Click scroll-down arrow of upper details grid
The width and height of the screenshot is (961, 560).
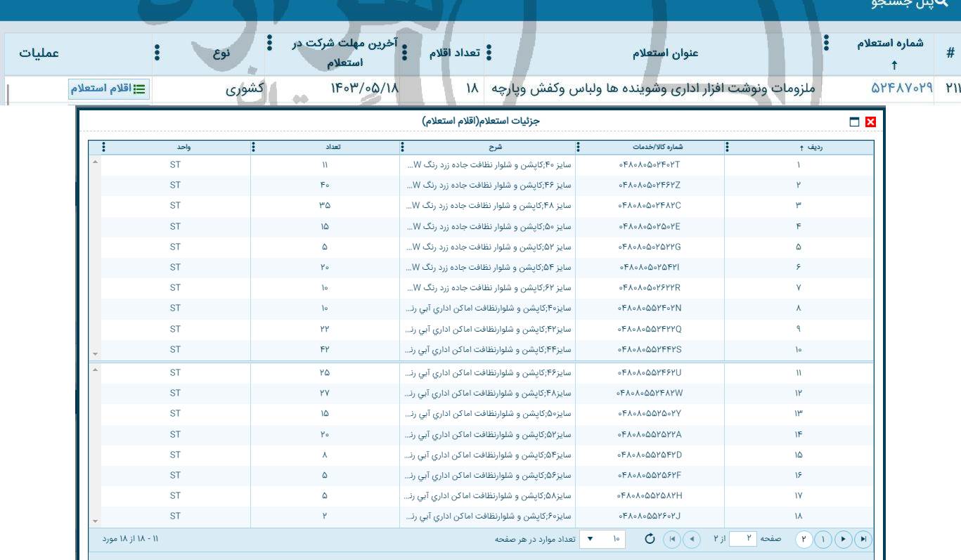[96, 354]
